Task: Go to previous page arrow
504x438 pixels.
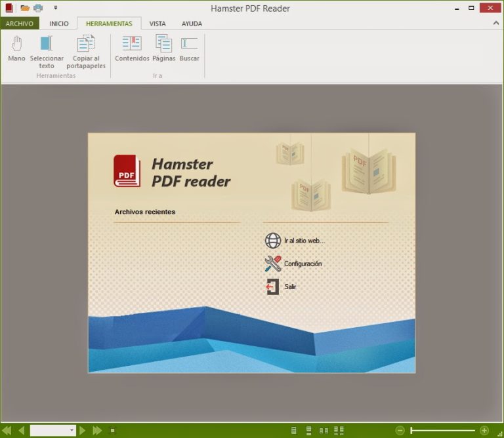Action: point(21,430)
